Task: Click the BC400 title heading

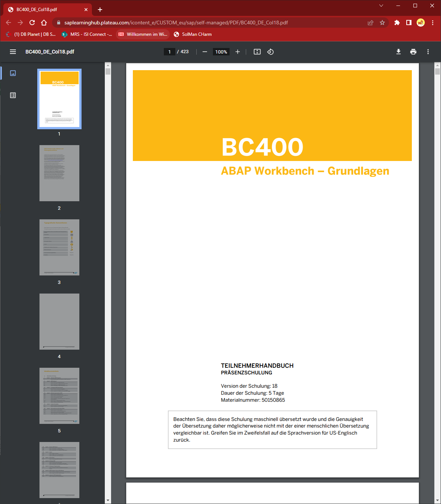Action: [262, 147]
